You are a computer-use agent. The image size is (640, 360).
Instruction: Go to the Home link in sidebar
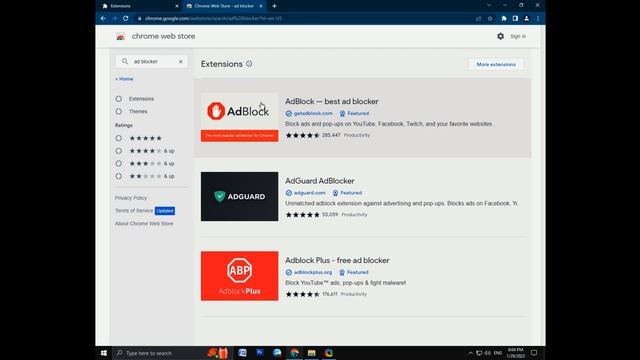(x=124, y=79)
